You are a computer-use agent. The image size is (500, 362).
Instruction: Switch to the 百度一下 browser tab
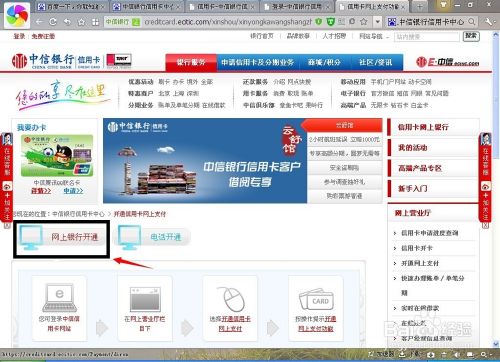pos(71,6)
